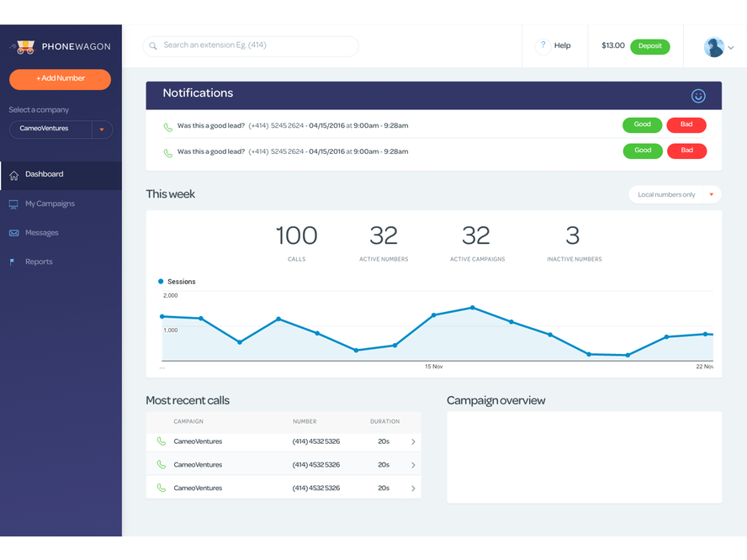
Task: Click the 2,000 axis label on the chart
Action: (x=170, y=296)
